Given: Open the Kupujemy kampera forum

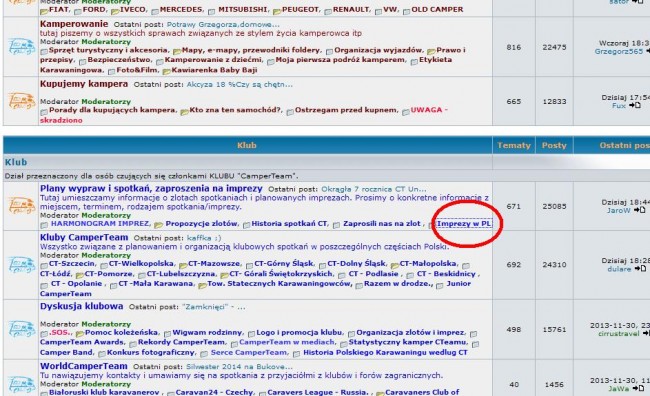Looking at the screenshot, I should tap(84, 84).
